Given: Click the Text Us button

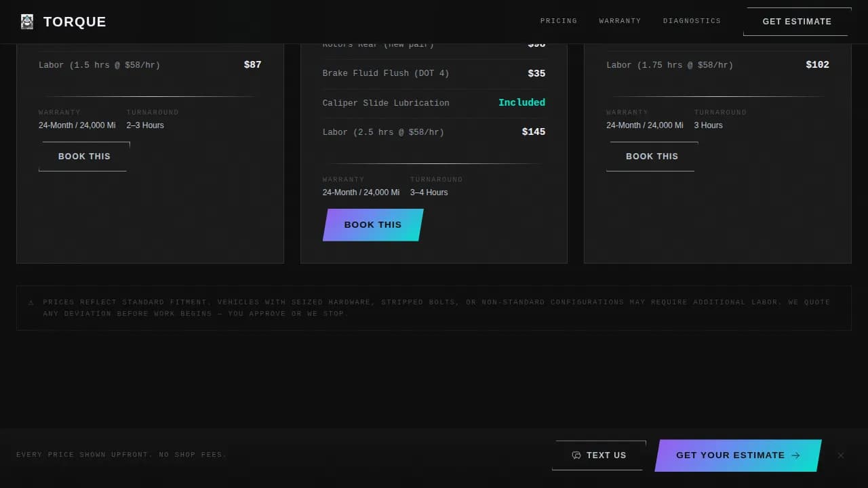Looking at the screenshot, I should [599, 455].
